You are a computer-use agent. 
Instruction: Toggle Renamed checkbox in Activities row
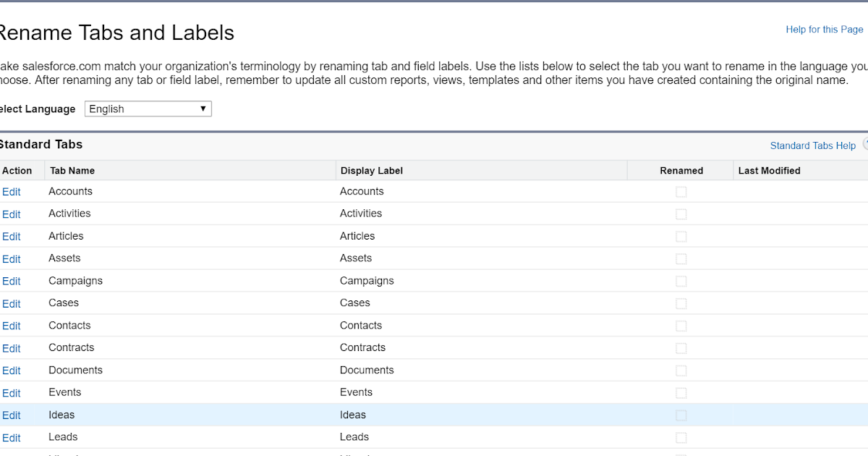(x=681, y=214)
